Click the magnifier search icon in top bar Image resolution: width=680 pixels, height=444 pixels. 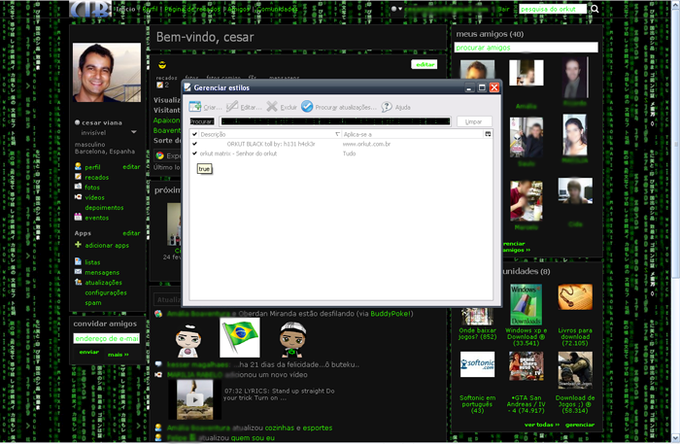[x=595, y=9]
